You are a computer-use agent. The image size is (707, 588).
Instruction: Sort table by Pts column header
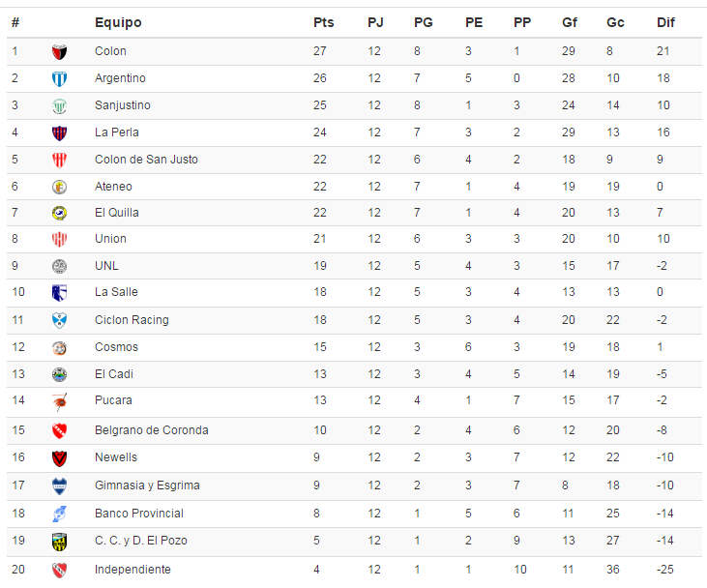tap(323, 22)
